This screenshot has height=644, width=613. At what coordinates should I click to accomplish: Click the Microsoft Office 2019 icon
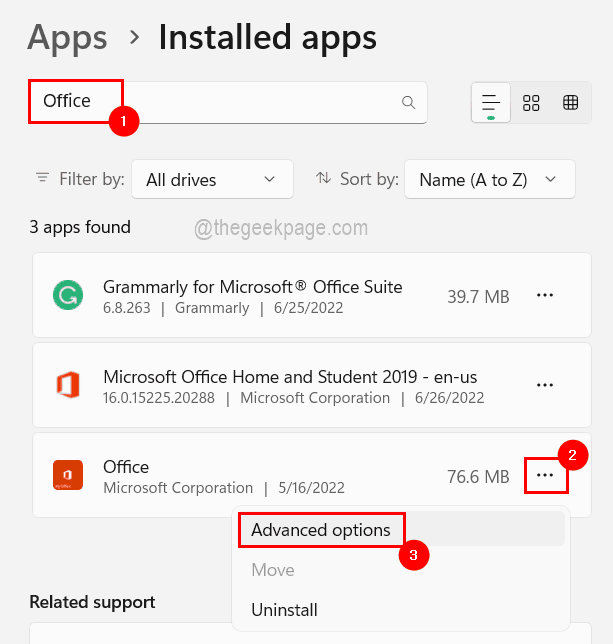(68, 386)
